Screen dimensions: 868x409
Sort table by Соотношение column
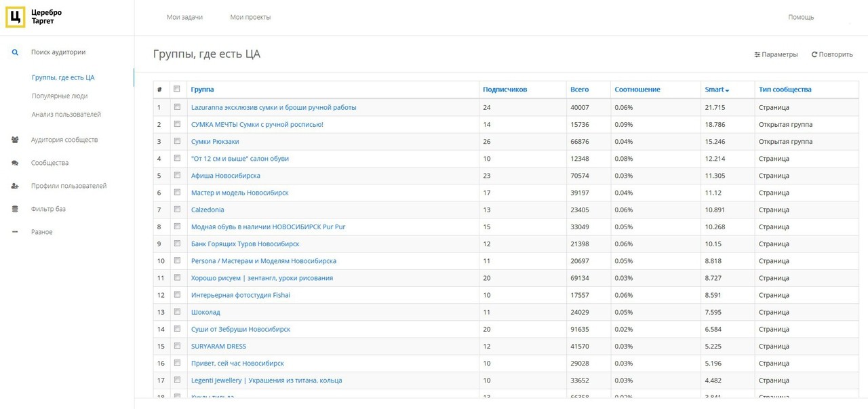[x=637, y=90]
